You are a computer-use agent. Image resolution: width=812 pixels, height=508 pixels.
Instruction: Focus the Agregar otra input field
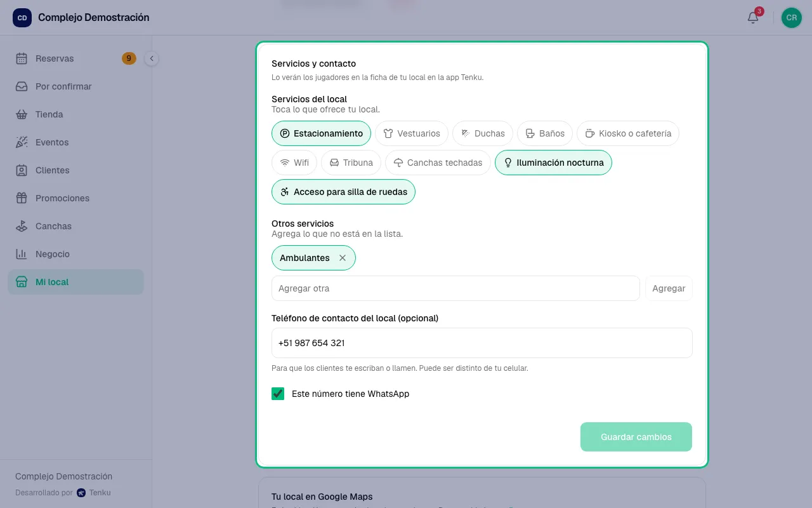click(455, 288)
